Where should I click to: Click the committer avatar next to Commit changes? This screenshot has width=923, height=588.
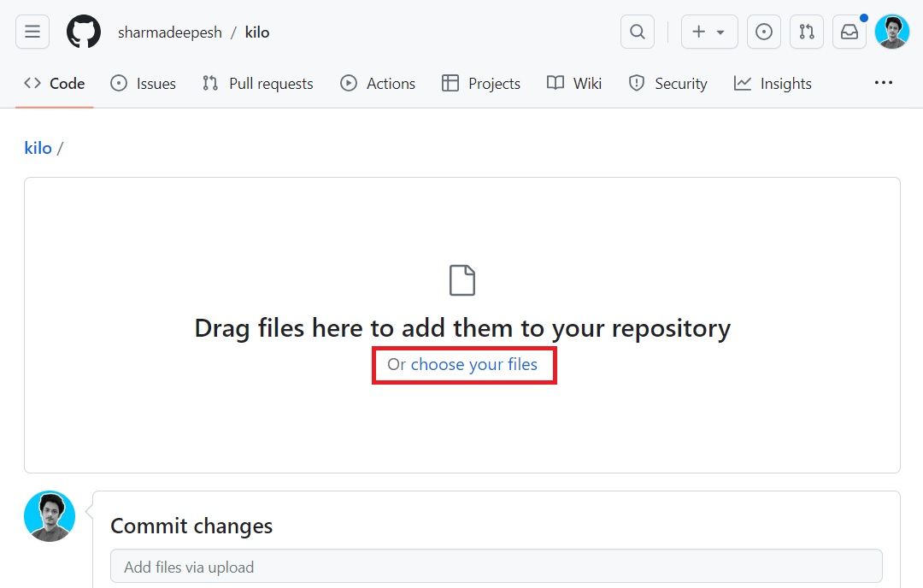(x=49, y=516)
